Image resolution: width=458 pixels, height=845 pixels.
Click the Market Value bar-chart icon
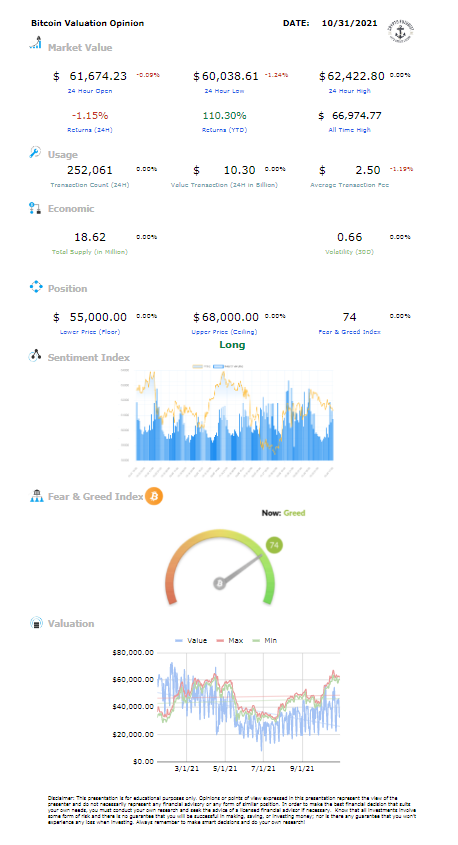(x=36, y=43)
